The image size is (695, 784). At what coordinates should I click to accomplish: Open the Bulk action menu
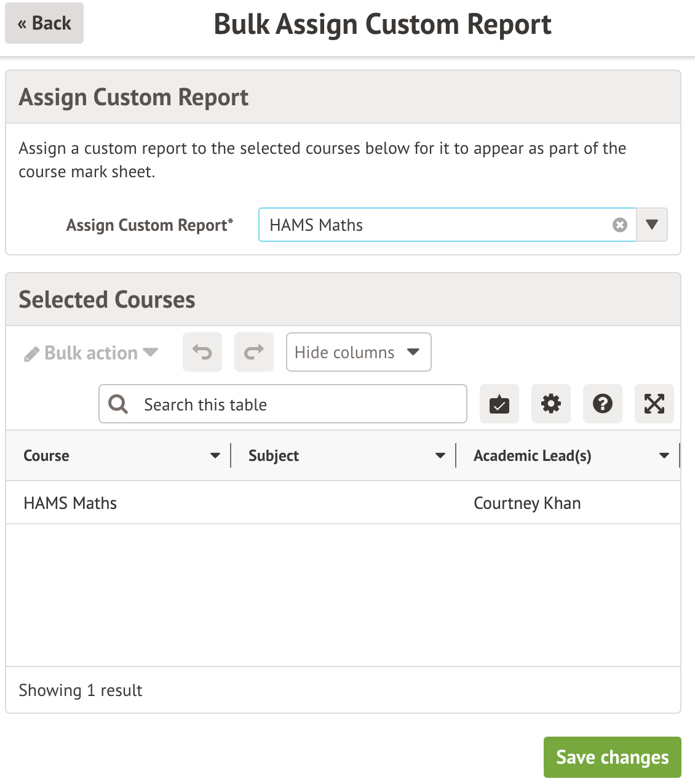pos(91,353)
